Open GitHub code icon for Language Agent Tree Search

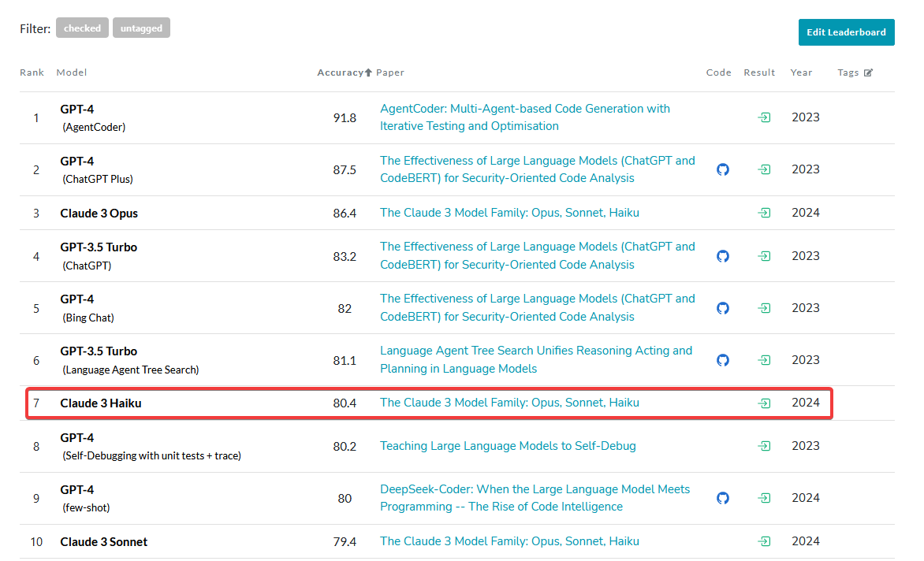[723, 359]
